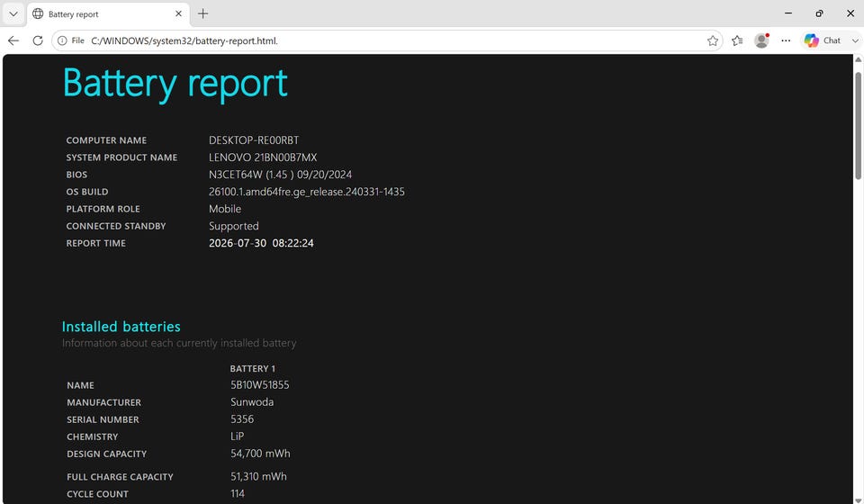864x504 pixels.
Task: Click the scrollbar up arrow
Action: pos(858,59)
